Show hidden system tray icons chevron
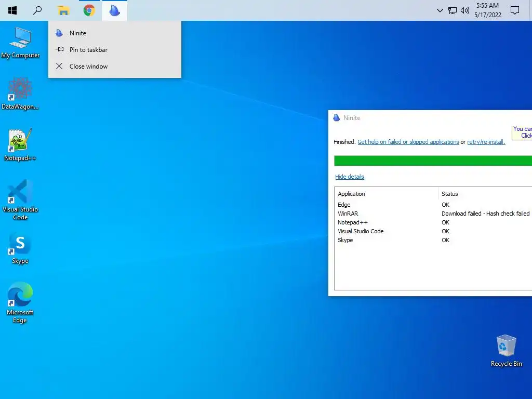532x399 pixels. 440,10
